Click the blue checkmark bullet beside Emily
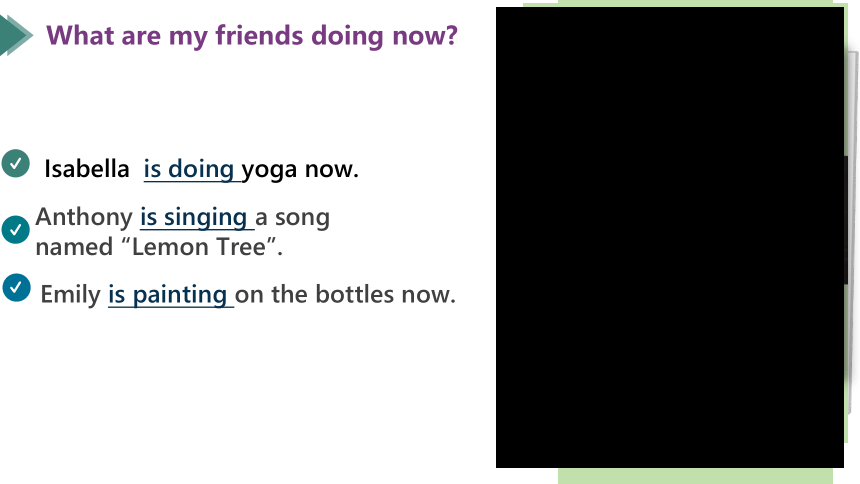This screenshot has width=860, height=484. 16,288
